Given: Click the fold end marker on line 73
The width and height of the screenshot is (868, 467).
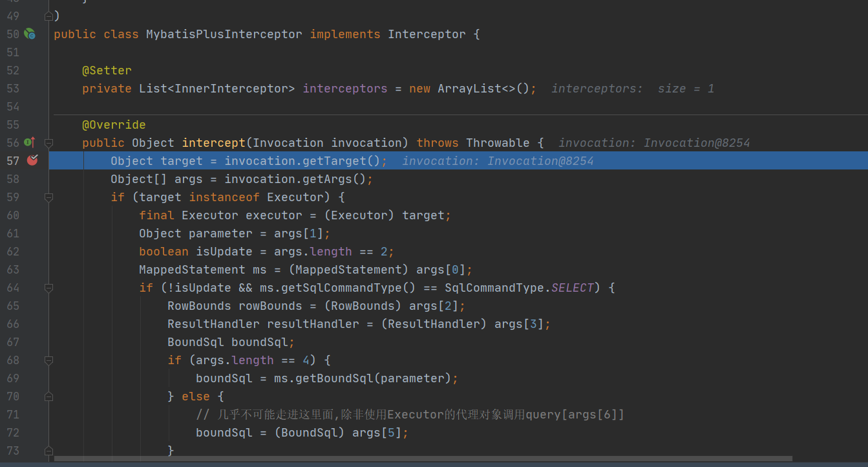Looking at the screenshot, I should tap(48, 450).
